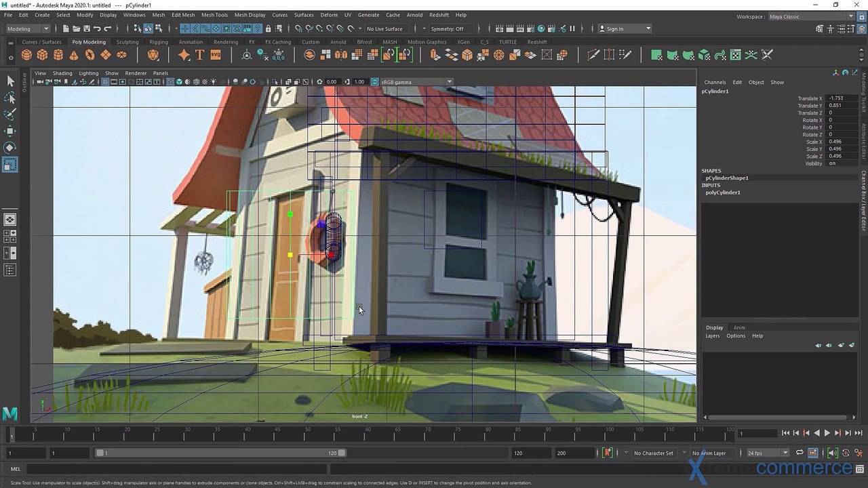Open the sRGB gamma view transform dropdown
The width and height of the screenshot is (868, 488).
(416, 82)
